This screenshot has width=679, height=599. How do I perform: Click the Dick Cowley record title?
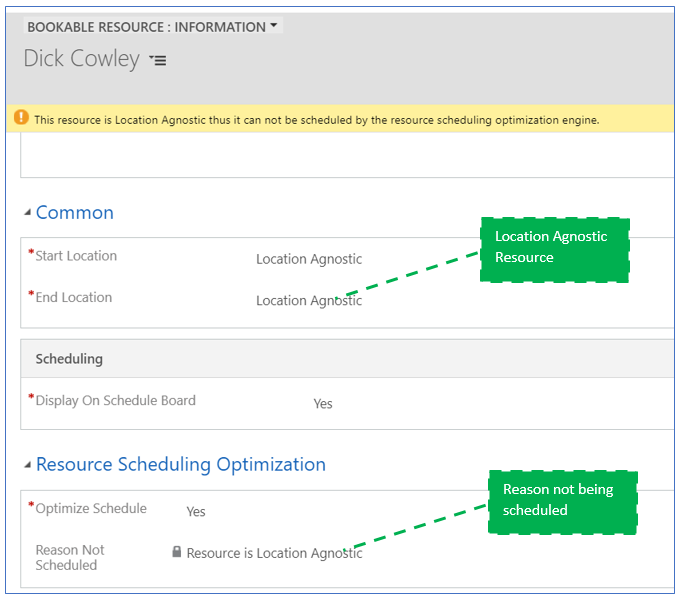click(82, 59)
